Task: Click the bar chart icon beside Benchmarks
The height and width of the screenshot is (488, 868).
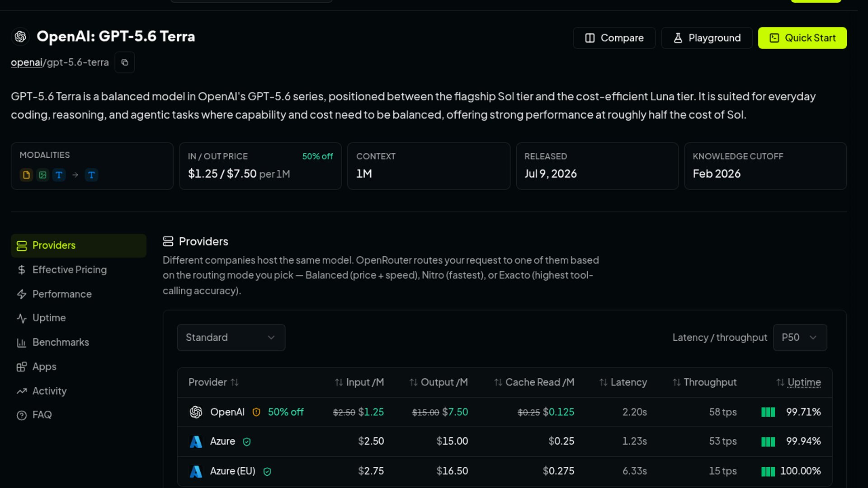Action: (x=21, y=343)
